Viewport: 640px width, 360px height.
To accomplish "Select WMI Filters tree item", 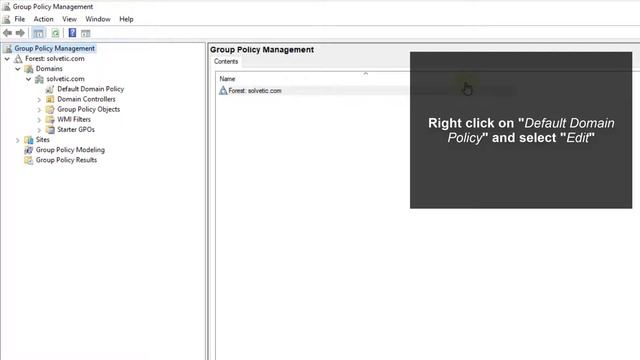I will click(x=74, y=120).
